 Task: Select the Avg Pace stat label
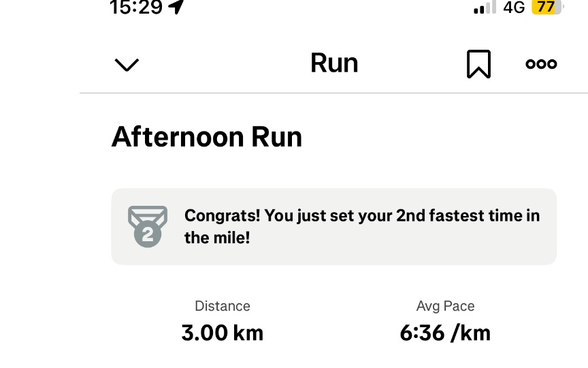click(x=445, y=306)
